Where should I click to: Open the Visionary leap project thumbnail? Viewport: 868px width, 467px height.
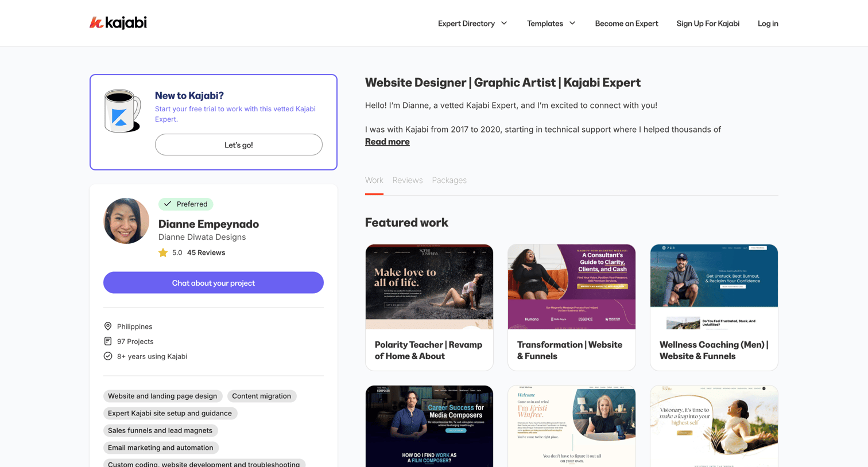714,426
